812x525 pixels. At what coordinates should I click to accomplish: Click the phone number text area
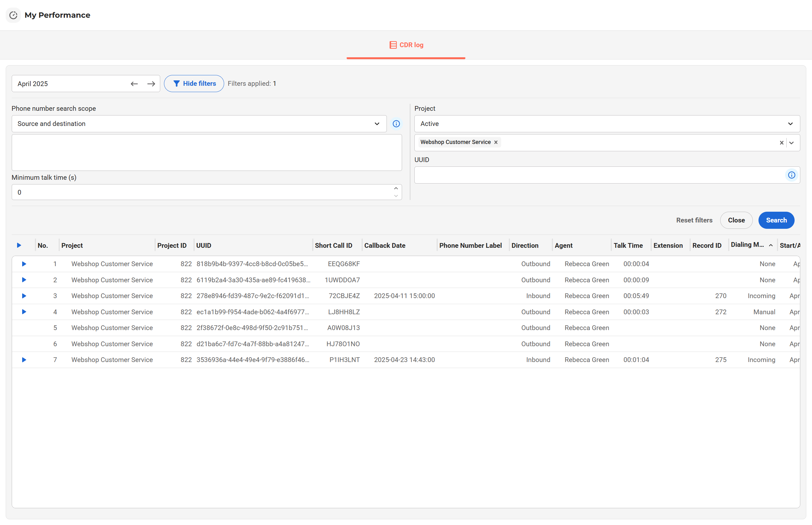pyautogui.click(x=207, y=153)
